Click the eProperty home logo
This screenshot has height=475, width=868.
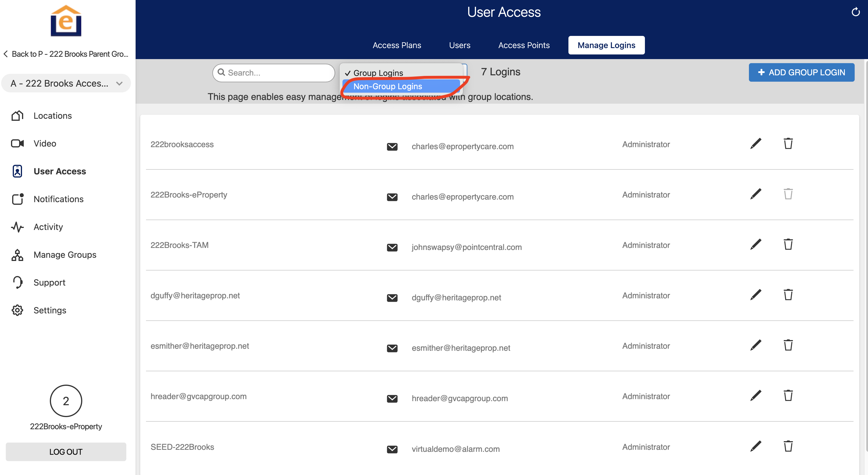click(66, 21)
